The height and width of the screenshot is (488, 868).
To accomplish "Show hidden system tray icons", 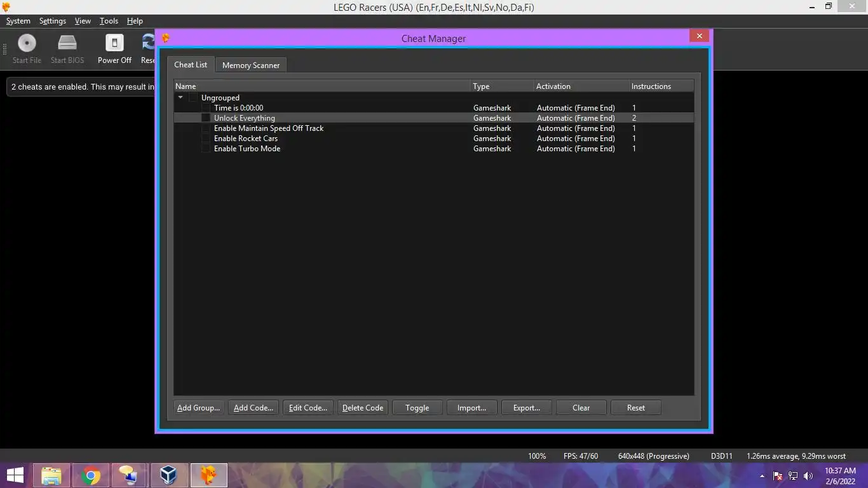I will 762,476.
